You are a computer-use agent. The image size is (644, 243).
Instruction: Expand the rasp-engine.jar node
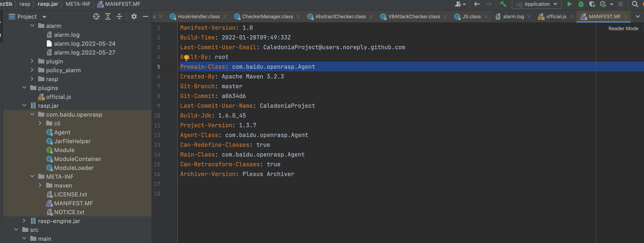coord(24,221)
